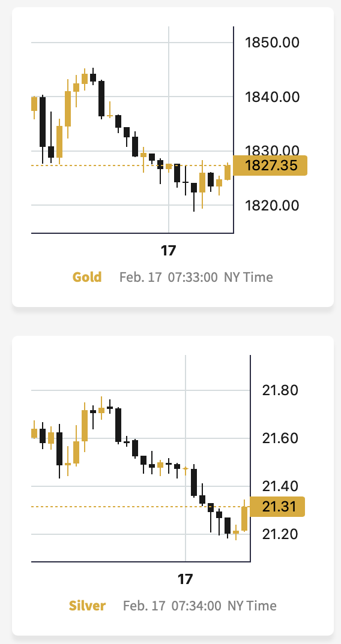
Task: Click the latest silver candlestick at right edge
Action: (244, 518)
